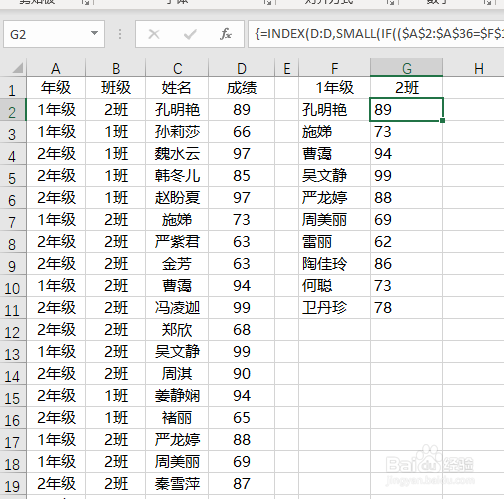Image resolution: width=504 pixels, height=499 pixels.
Task: Select row 7 header
Action: [x=13, y=221]
